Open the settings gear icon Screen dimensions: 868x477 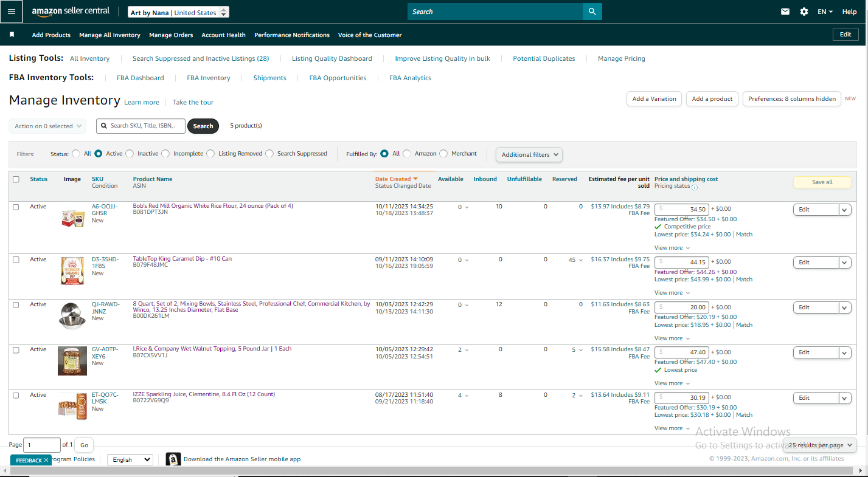[x=804, y=12]
